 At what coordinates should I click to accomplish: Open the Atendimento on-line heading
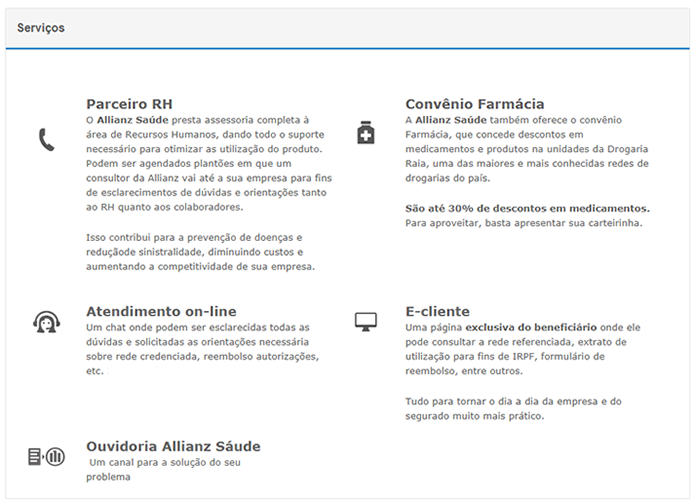[161, 312]
